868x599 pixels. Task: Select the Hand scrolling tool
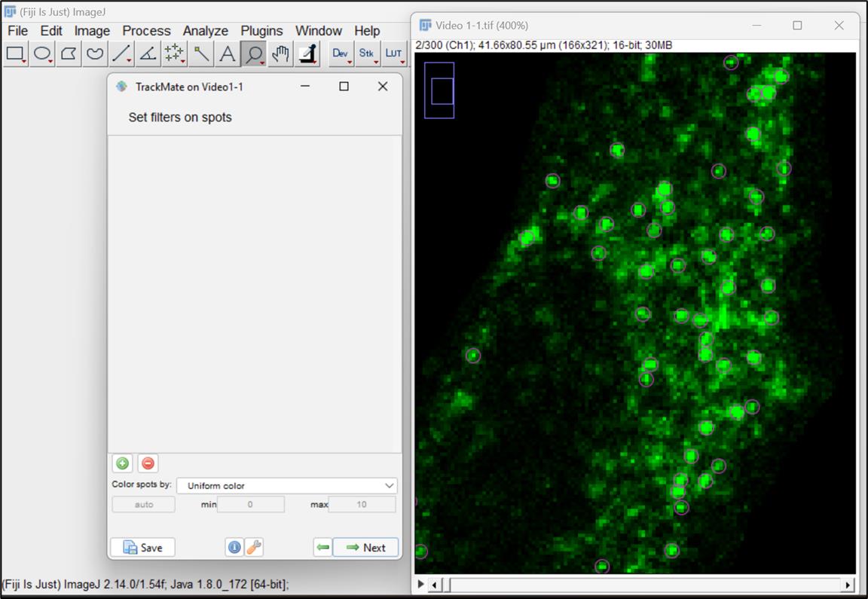pos(280,53)
